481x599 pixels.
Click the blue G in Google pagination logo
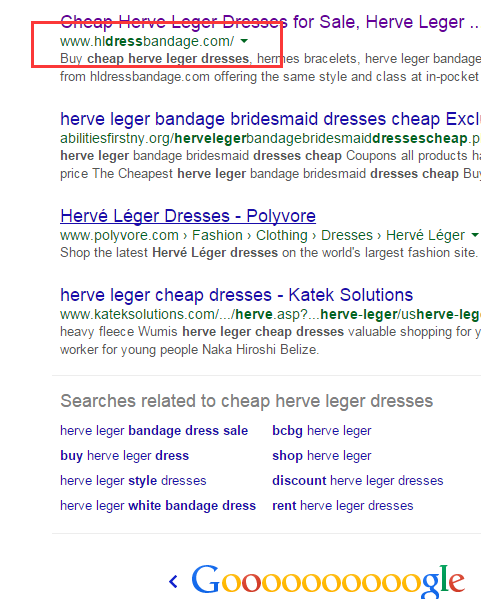click(x=206, y=580)
